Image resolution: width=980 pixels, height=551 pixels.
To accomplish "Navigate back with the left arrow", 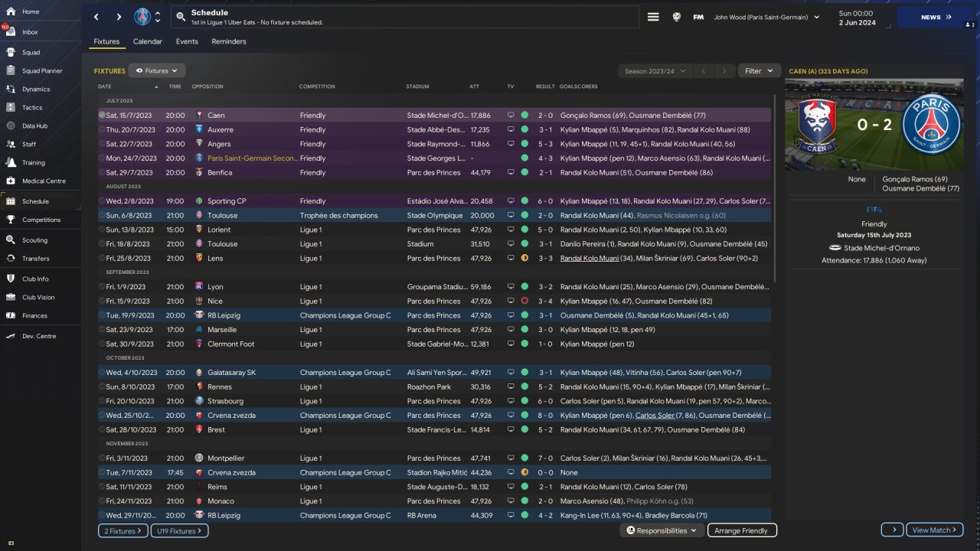I will click(x=96, y=17).
